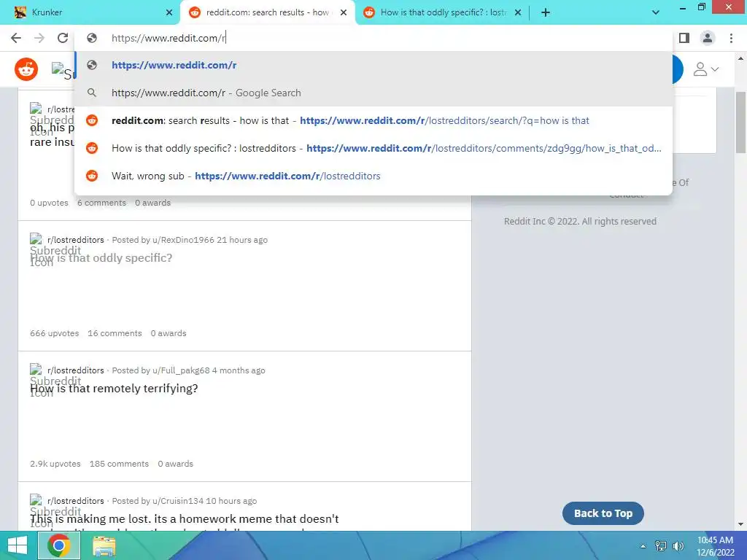Show hidden tray icons with the chevron
Viewport: 747px width, 560px height.
[x=643, y=546]
